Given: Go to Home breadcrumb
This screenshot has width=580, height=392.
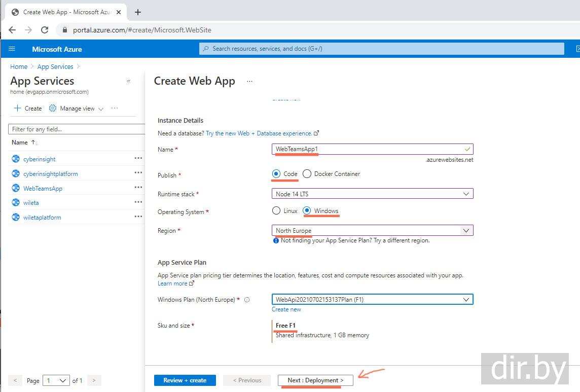Looking at the screenshot, I should tap(19, 66).
